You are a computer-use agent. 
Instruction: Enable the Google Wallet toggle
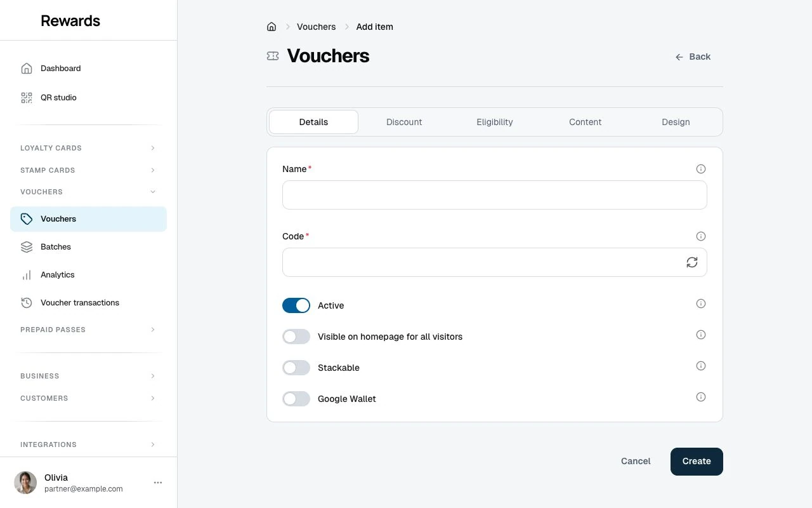pos(296,399)
